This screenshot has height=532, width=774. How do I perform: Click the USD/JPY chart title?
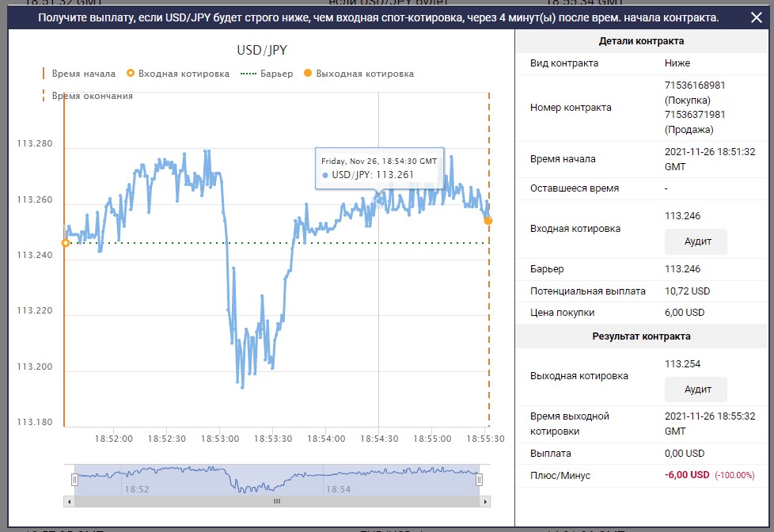click(262, 51)
